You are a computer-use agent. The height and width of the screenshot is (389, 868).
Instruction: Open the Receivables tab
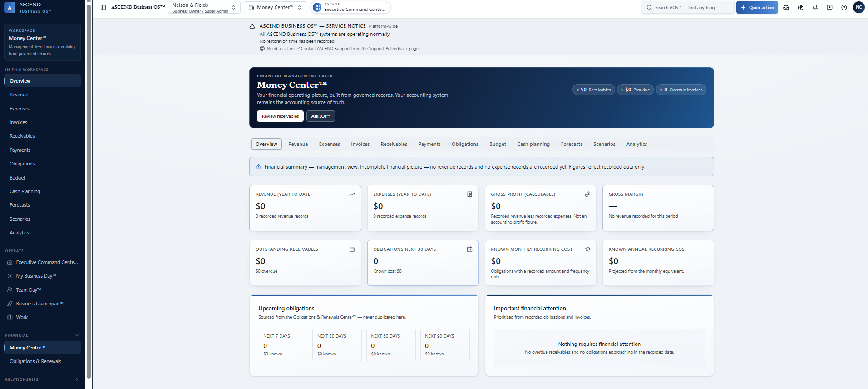(394, 144)
